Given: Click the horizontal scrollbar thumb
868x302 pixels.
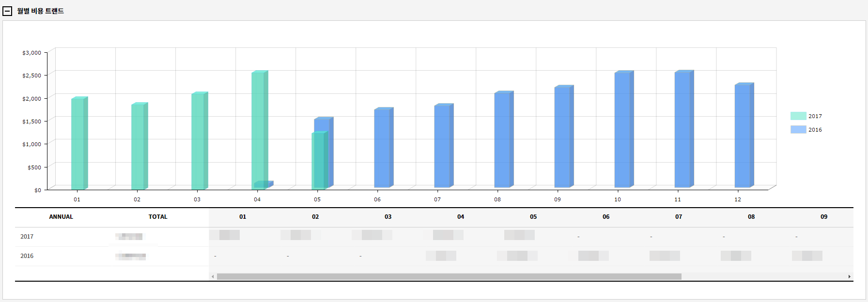Looking at the screenshot, I should [449, 277].
